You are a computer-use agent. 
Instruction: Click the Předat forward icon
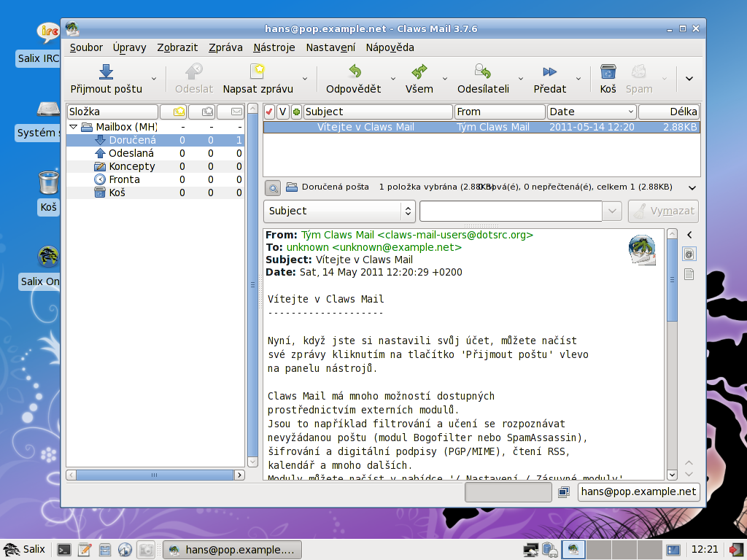point(549,72)
